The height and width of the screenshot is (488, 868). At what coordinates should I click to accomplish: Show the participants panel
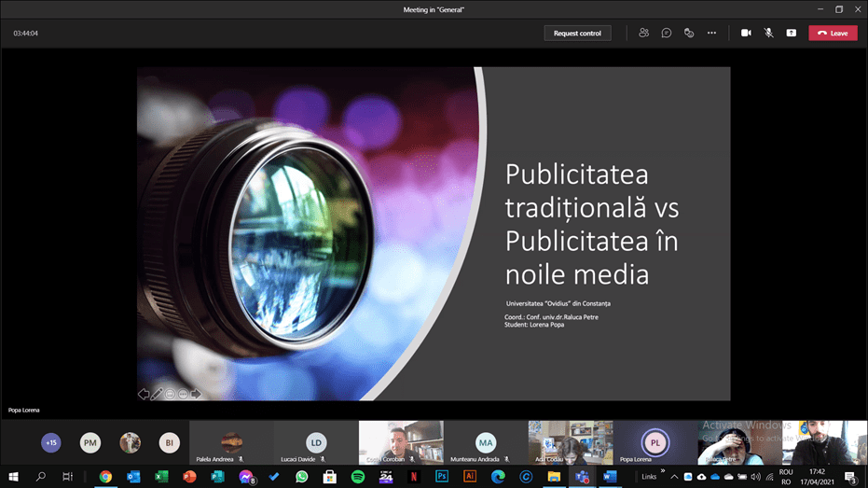coord(643,33)
